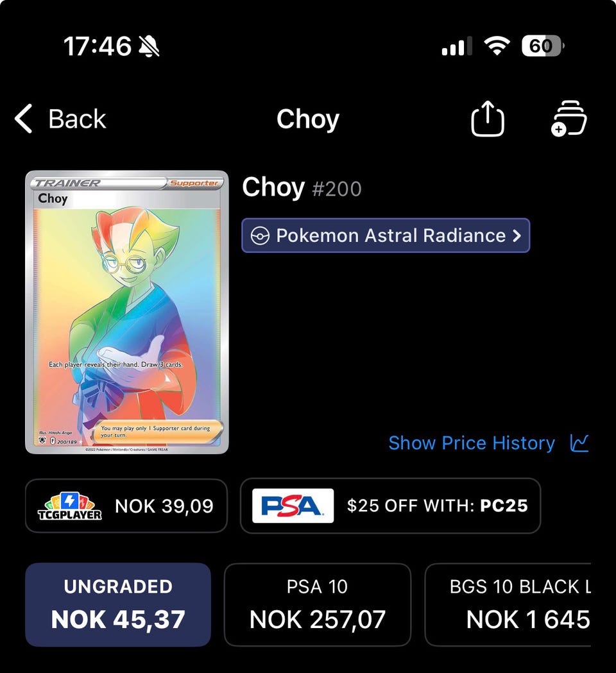The width and height of the screenshot is (616, 673).
Task: Select the Ungraded price tab
Action: 118,604
